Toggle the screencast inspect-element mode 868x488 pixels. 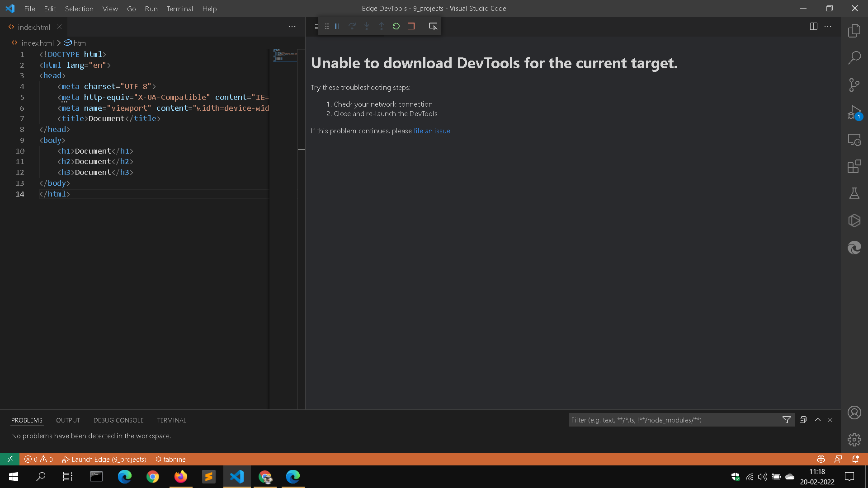coord(433,26)
